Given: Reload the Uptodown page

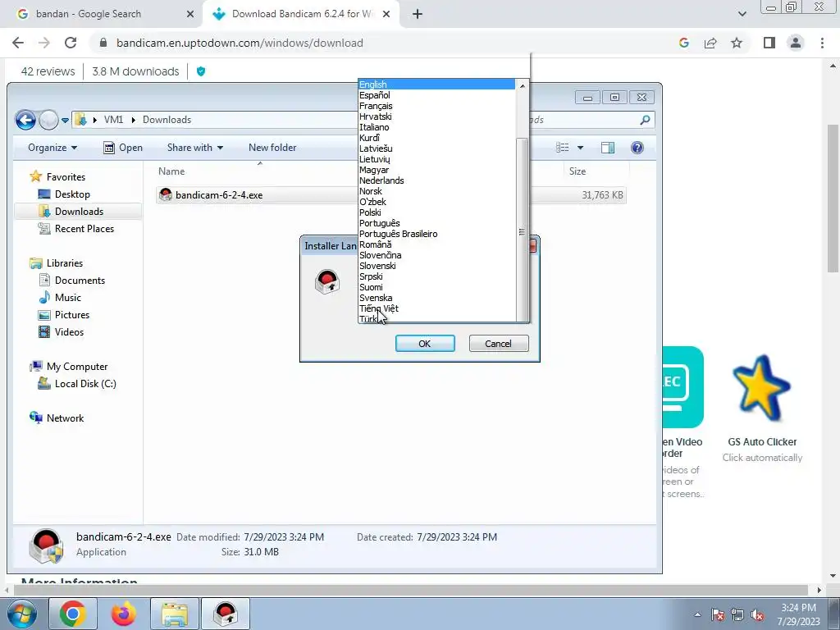Looking at the screenshot, I should click(71, 43).
